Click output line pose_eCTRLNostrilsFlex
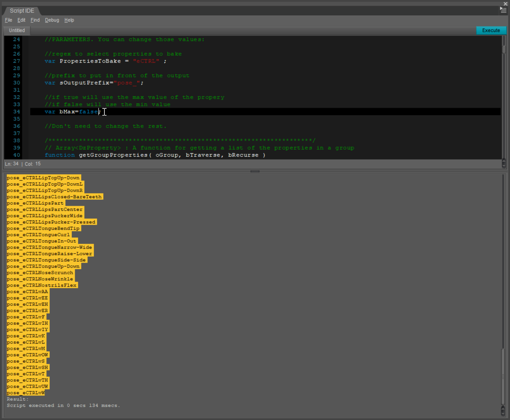The height and width of the screenshot is (420, 510). 42,285
